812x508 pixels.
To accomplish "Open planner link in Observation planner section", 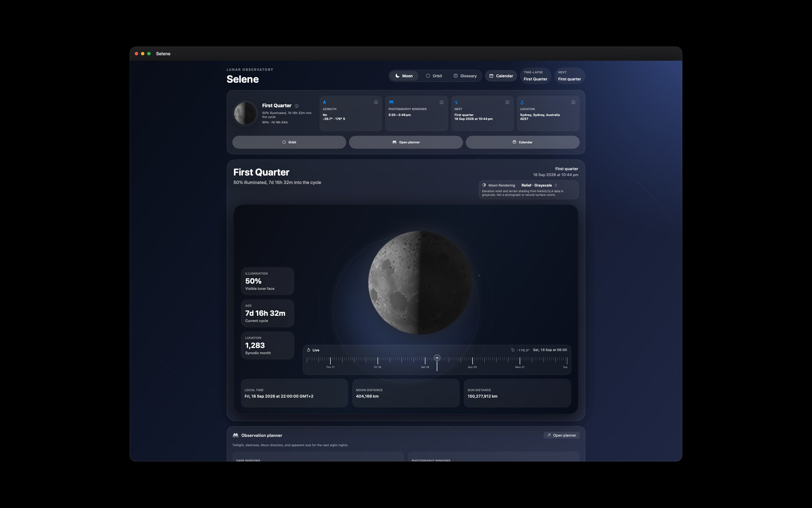I will pos(561,435).
